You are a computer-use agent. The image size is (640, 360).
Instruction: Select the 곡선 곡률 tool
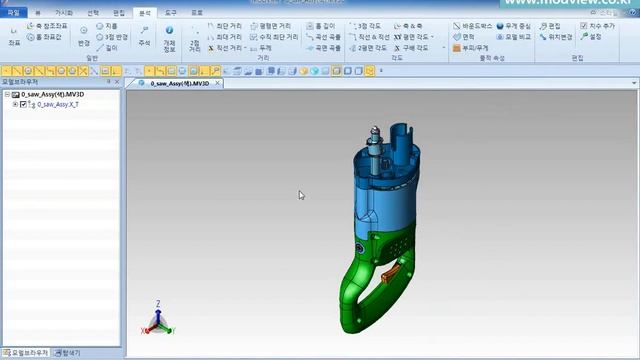[x=324, y=37]
